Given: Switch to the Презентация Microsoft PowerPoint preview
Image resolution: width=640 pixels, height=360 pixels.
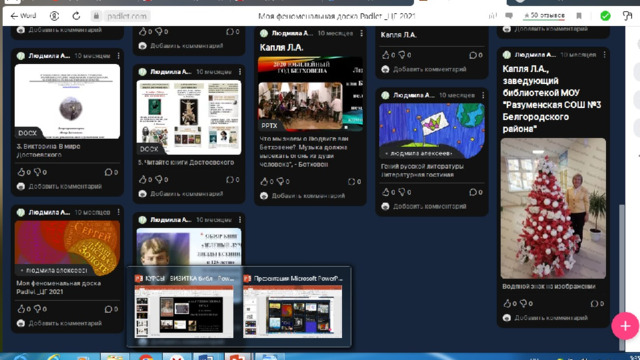Looking at the screenshot, I should 293,307.
